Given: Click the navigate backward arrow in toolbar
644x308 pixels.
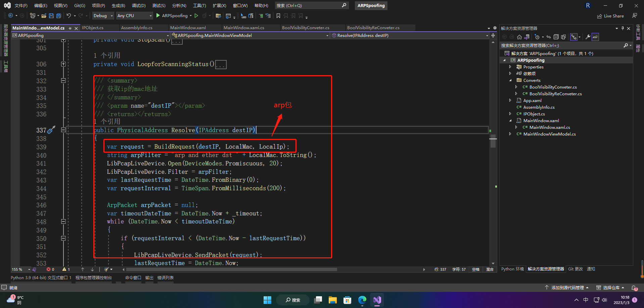Looking at the screenshot, I should (x=10, y=15).
